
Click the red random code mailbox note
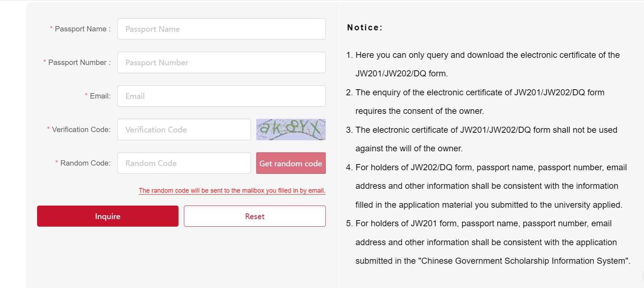232,191
